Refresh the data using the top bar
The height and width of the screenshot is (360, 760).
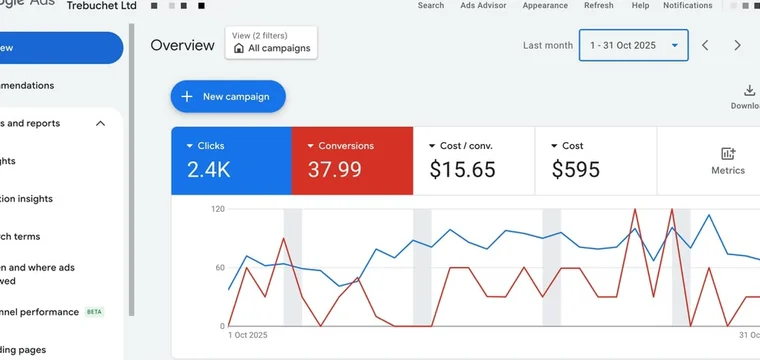(598, 5)
